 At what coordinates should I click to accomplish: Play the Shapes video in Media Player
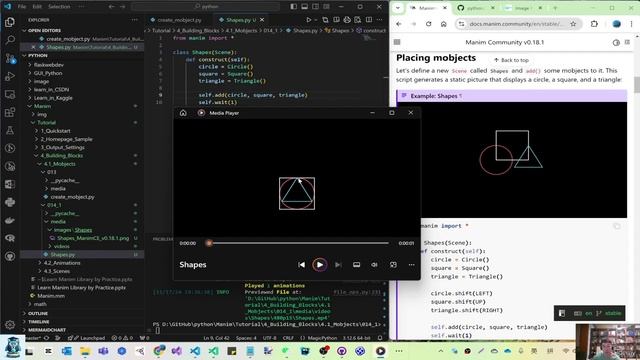click(320, 264)
